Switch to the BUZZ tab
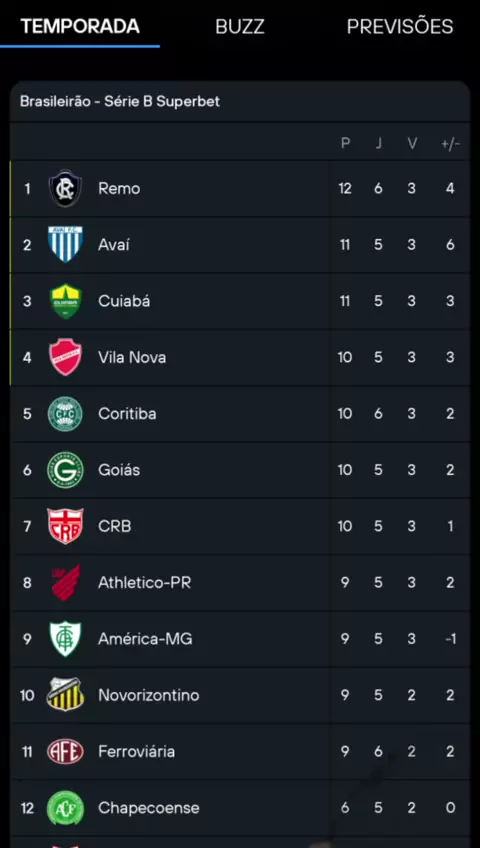 [240, 26]
